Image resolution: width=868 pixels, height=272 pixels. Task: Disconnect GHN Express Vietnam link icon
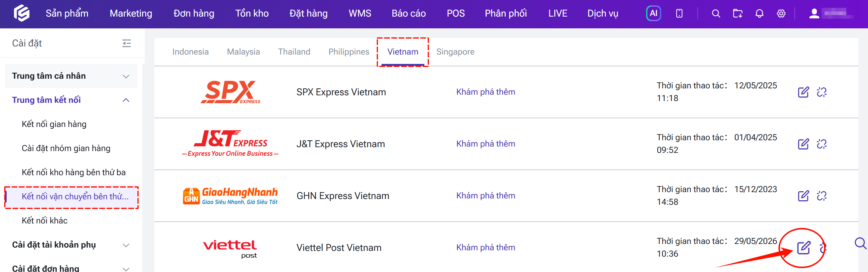click(822, 196)
